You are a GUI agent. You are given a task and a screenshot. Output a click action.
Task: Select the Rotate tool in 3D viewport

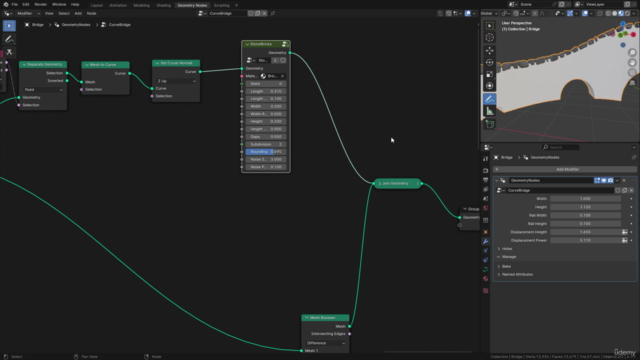489,62
